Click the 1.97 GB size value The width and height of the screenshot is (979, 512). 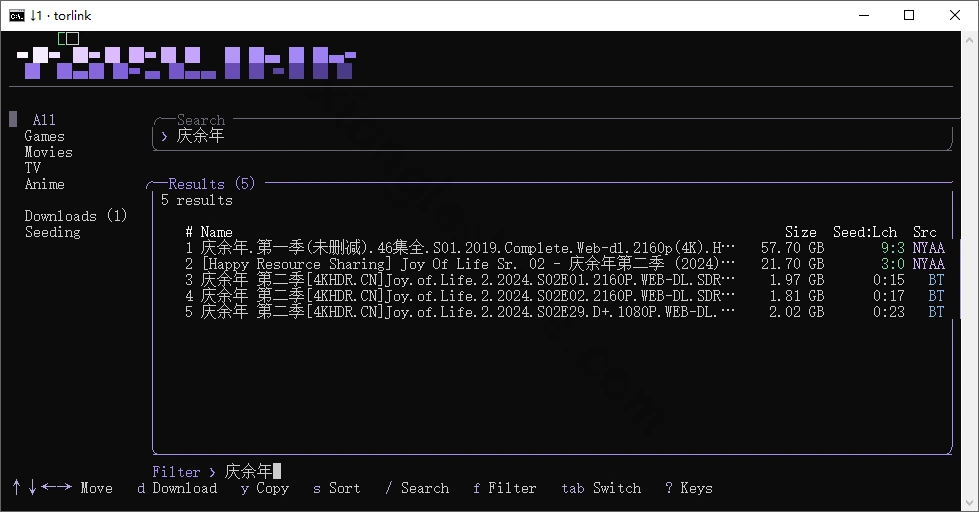[x=797, y=280]
